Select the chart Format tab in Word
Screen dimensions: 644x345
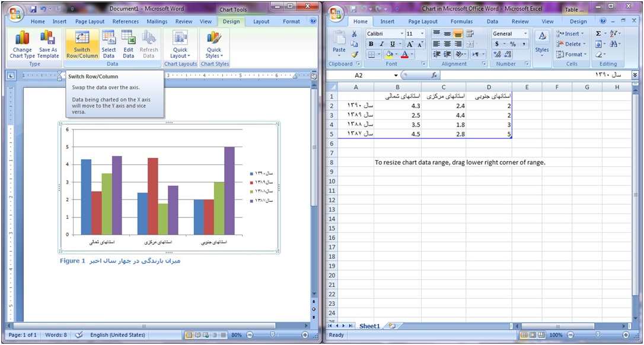click(x=291, y=21)
